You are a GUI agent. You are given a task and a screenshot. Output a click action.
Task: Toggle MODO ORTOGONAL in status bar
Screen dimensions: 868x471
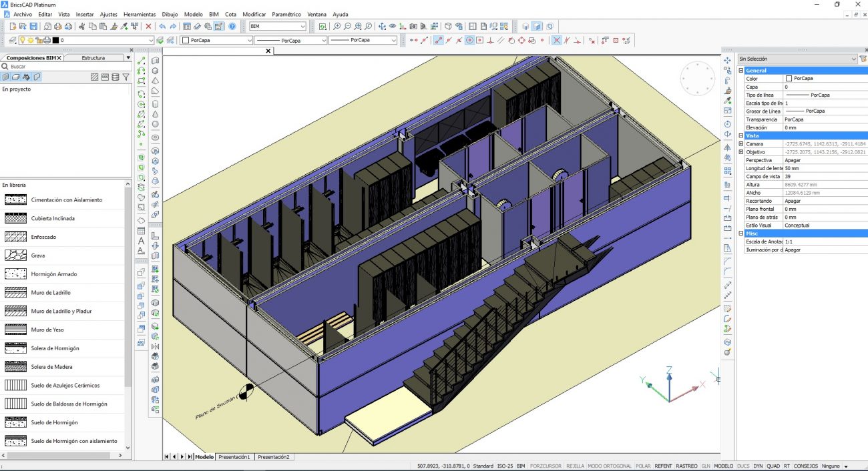pyautogui.click(x=609, y=466)
